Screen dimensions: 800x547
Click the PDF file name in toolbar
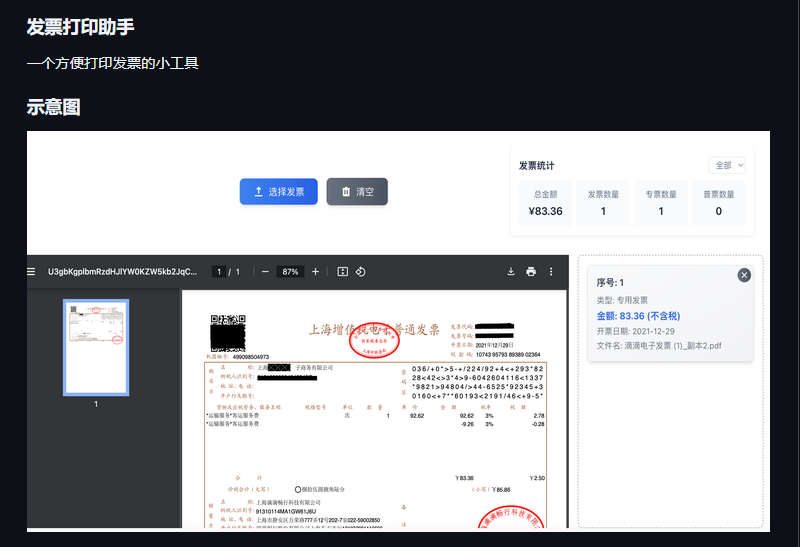tap(122, 271)
